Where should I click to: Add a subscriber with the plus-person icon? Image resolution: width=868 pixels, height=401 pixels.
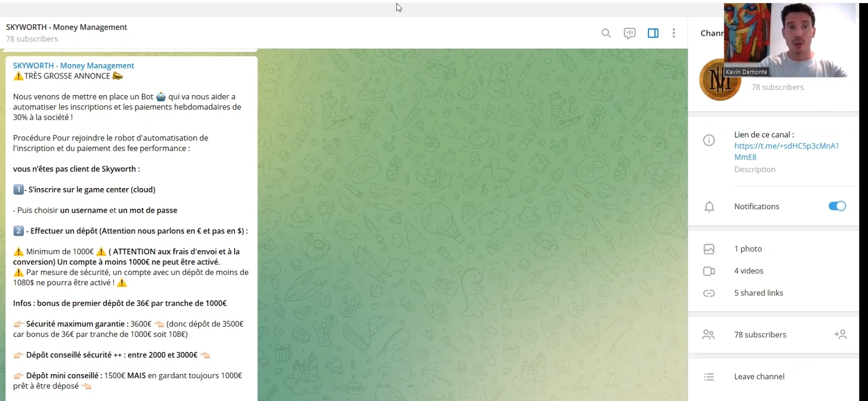pos(841,335)
